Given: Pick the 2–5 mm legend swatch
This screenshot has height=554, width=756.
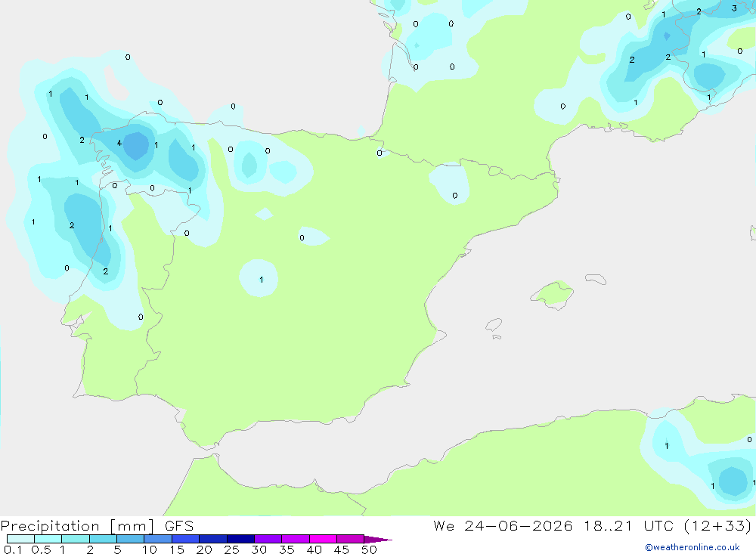Looking at the screenshot, I should pos(103,539).
